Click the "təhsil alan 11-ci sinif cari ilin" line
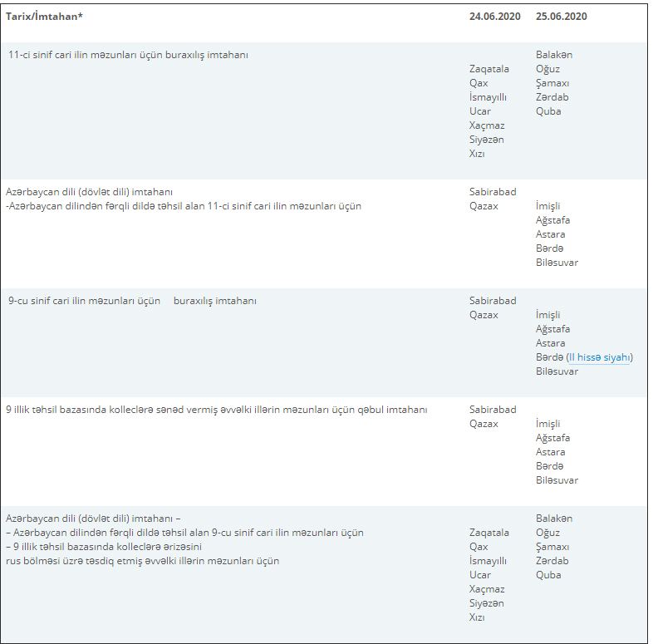 tap(183, 206)
